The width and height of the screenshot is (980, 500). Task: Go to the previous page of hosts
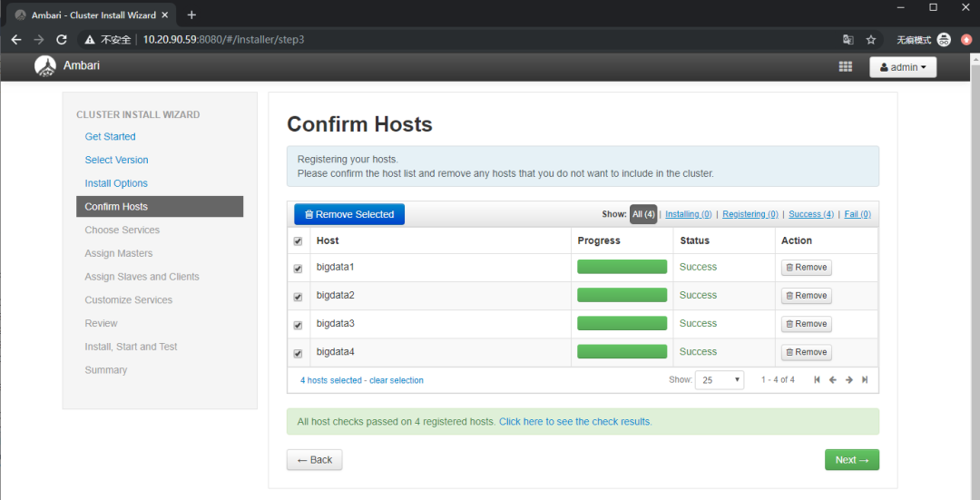(832, 379)
